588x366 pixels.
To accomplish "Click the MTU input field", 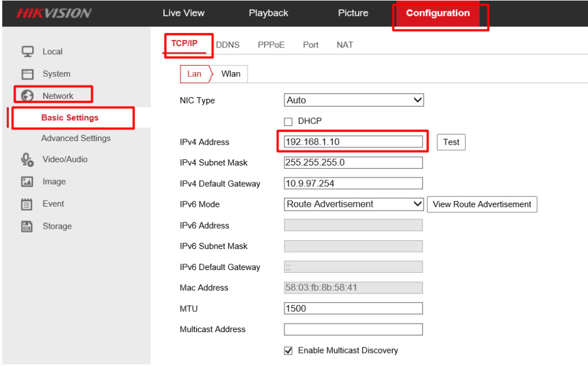I will 353,309.
